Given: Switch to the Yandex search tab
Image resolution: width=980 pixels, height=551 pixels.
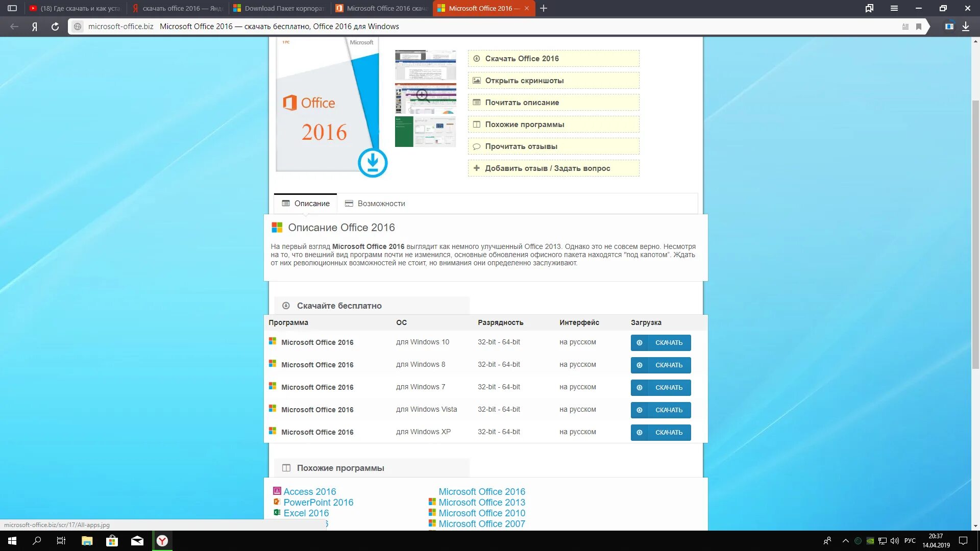Looking at the screenshot, I should (x=178, y=8).
